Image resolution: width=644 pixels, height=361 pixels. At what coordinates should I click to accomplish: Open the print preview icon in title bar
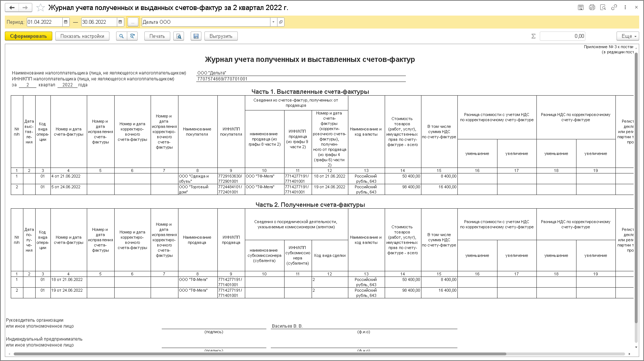click(x=603, y=7)
